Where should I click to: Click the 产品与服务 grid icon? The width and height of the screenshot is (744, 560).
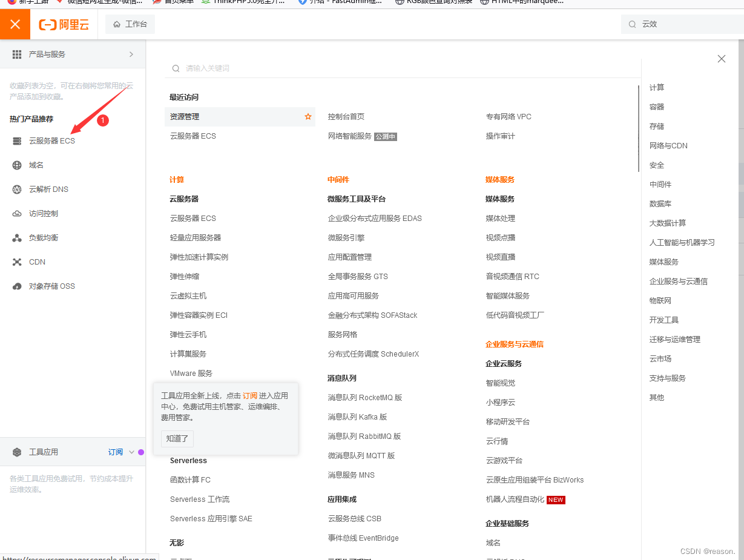pos(17,54)
